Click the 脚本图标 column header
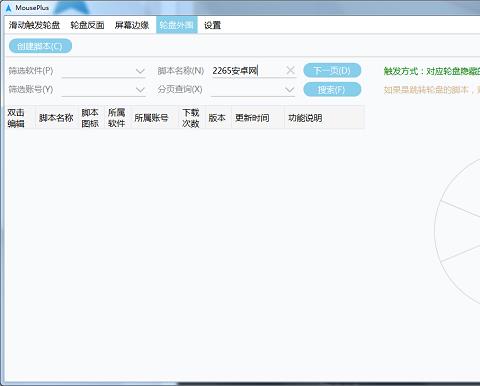The height and width of the screenshot is (386, 480). click(92, 118)
